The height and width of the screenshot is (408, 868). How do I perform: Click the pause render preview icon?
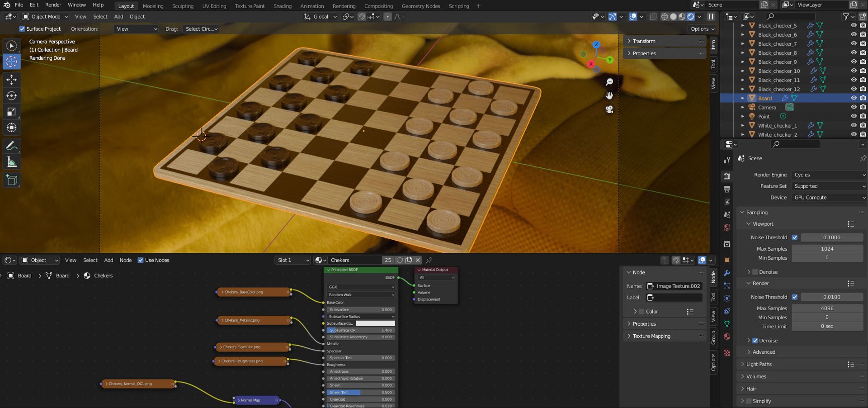(x=711, y=17)
